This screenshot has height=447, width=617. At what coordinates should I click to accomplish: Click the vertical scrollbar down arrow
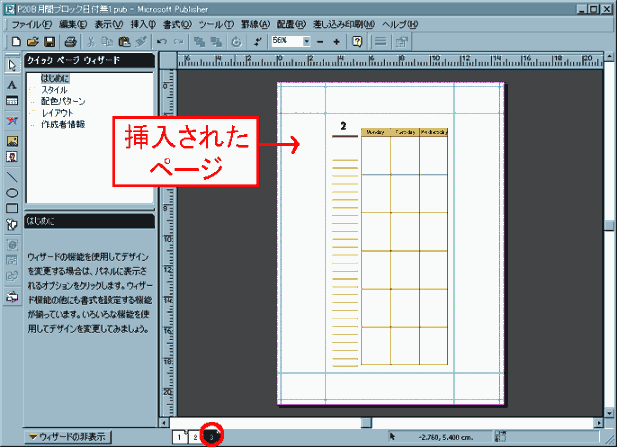609,409
